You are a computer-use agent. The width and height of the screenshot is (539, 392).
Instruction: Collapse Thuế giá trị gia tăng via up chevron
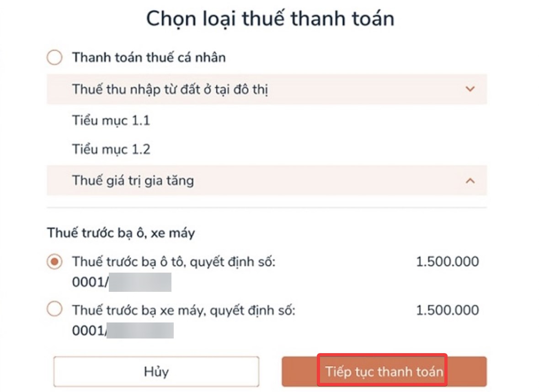point(470,181)
